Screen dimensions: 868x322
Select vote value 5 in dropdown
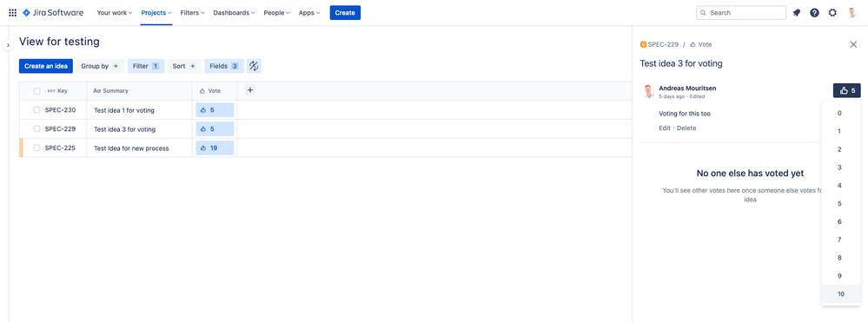(x=840, y=204)
